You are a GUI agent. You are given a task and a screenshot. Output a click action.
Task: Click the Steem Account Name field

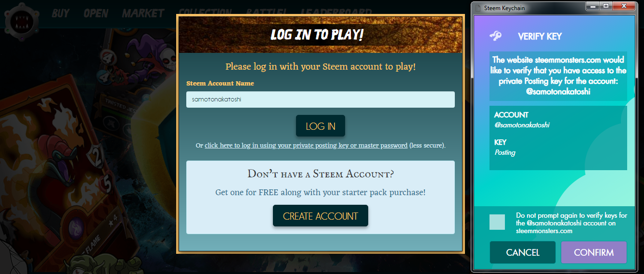[x=321, y=100]
